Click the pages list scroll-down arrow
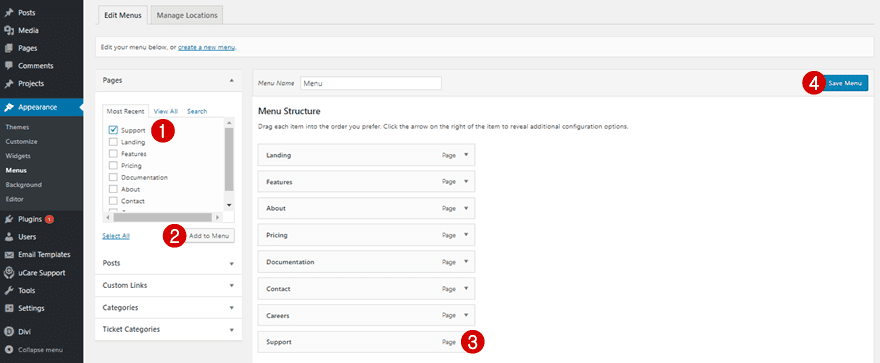 coord(229,205)
